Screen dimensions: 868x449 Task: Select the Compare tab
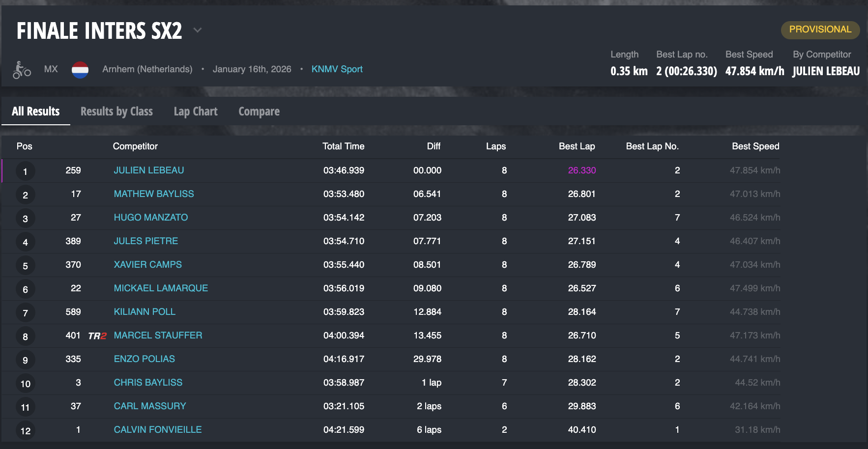259,112
